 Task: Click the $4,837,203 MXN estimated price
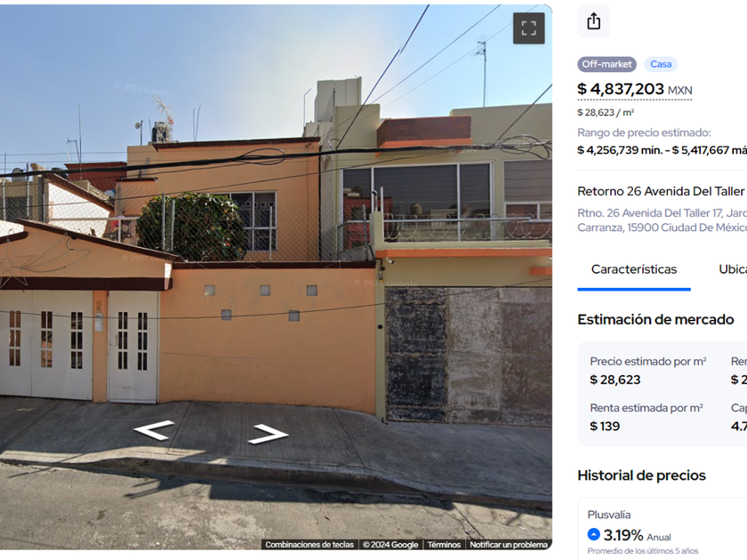pyautogui.click(x=635, y=89)
